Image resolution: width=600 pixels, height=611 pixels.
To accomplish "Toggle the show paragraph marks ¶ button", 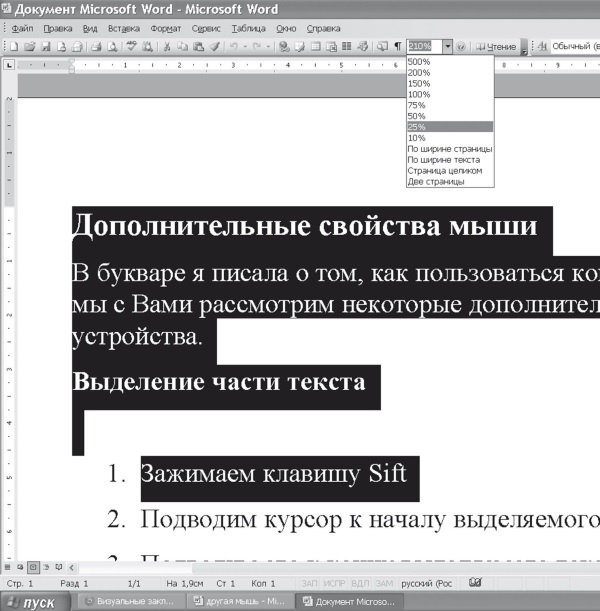I will pyautogui.click(x=397, y=47).
